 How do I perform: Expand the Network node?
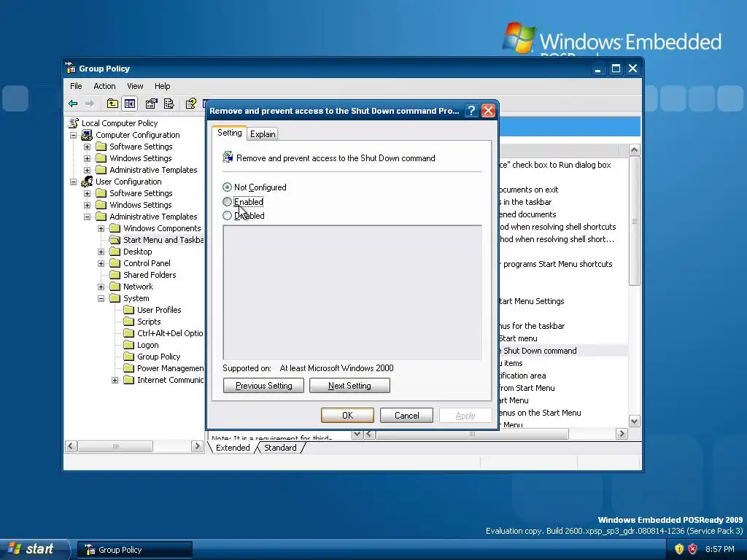click(x=101, y=287)
